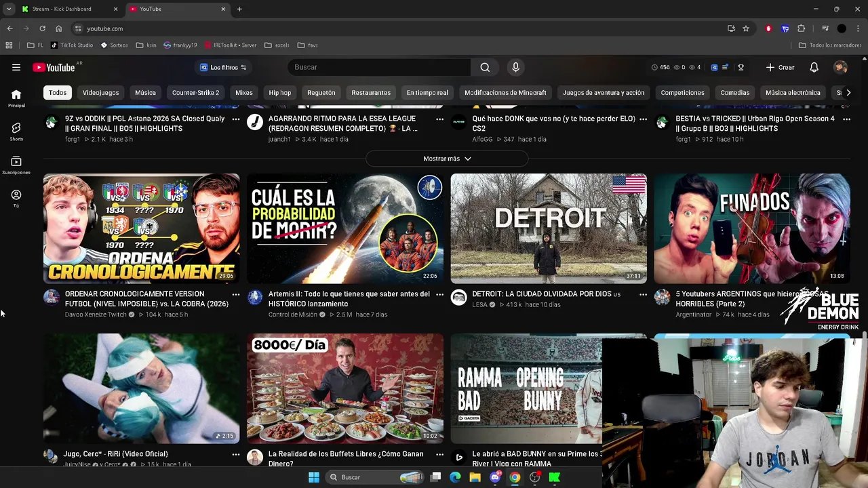Open the DETROIT video thumbnail
This screenshot has width=868, height=488.
[549, 228]
